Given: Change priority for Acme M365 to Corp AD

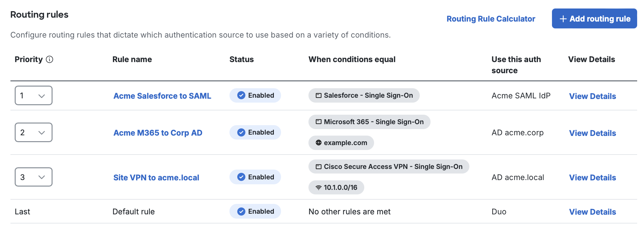Looking at the screenshot, I should click(x=33, y=132).
